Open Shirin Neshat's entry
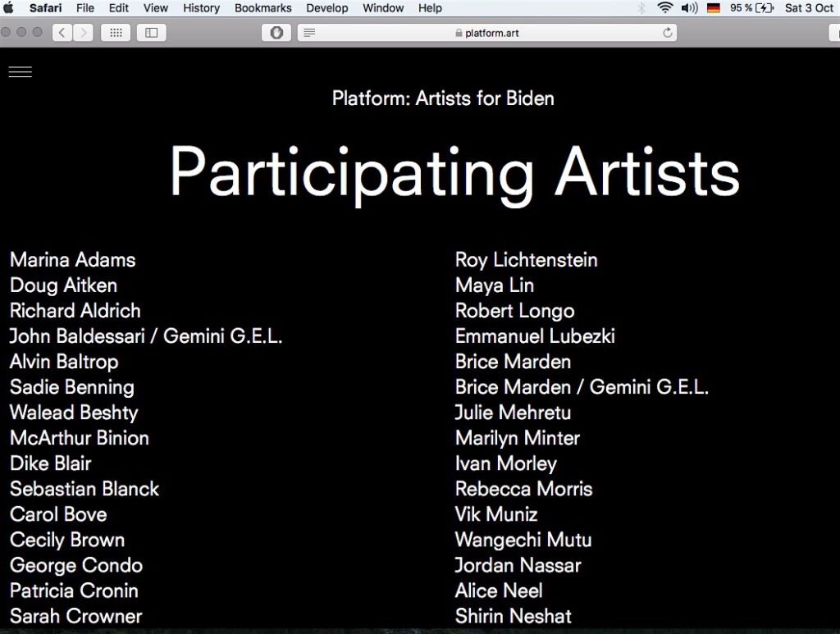This screenshot has width=840, height=634. click(514, 616)
